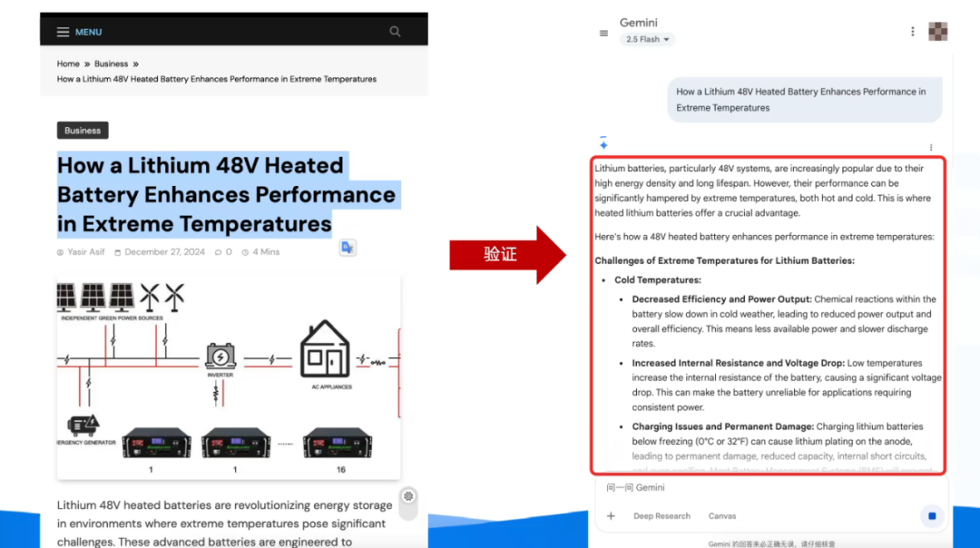Expand the 2.5 Flash model dropdown
980x548 pixels.
pyautogui.click(x=647, y=39)
